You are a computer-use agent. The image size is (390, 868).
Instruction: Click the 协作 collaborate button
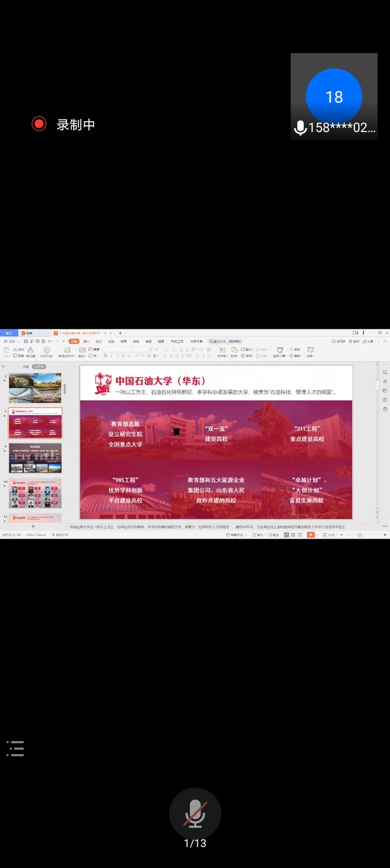(355, 341)
